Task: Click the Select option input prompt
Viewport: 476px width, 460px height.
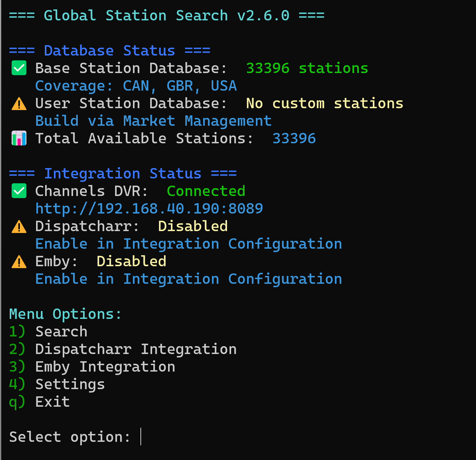Action: point(141,437)
